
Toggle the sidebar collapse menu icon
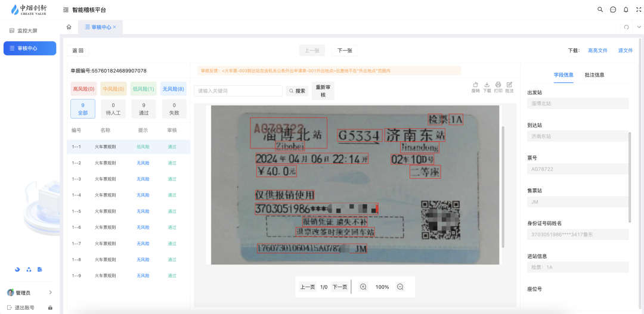coord(66,10)
